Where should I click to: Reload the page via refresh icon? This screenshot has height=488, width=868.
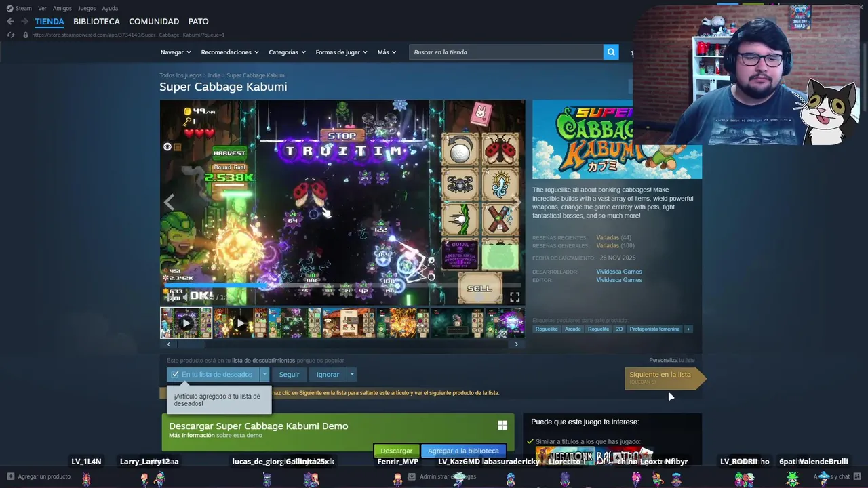(x=10, y=35)
